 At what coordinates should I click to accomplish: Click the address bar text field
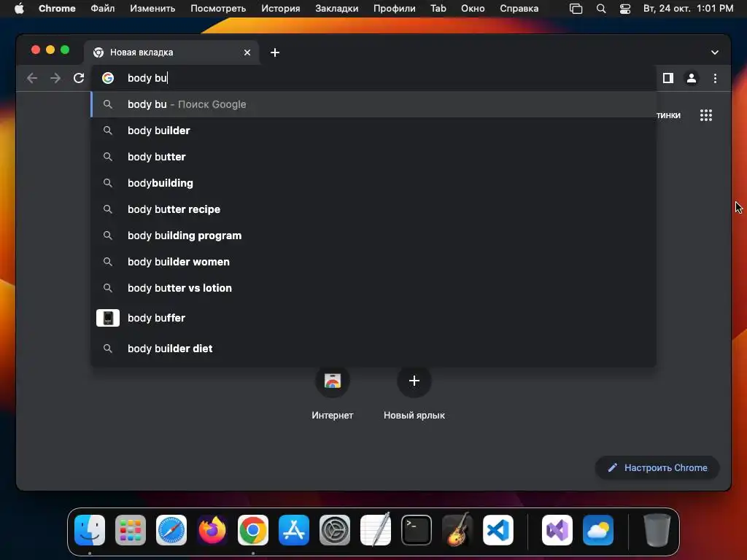point(374,77)
